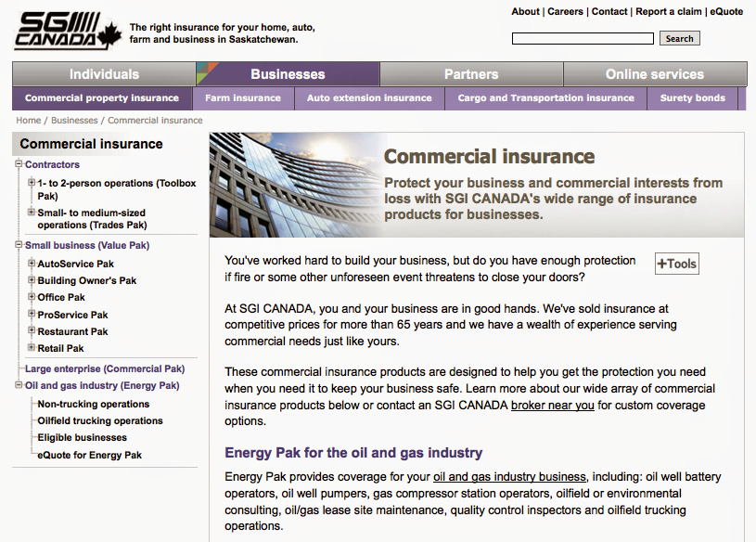Viewport: 756px width, 542px height.
Task: Follow the 'broker near you' link
Action: [553, 405]
